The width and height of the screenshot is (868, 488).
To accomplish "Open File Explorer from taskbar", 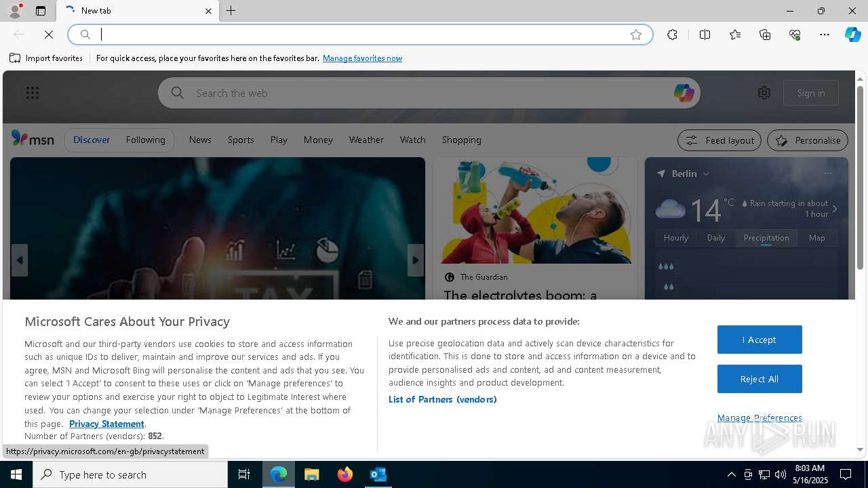I will pyautogui.click(x=312, y=474).
